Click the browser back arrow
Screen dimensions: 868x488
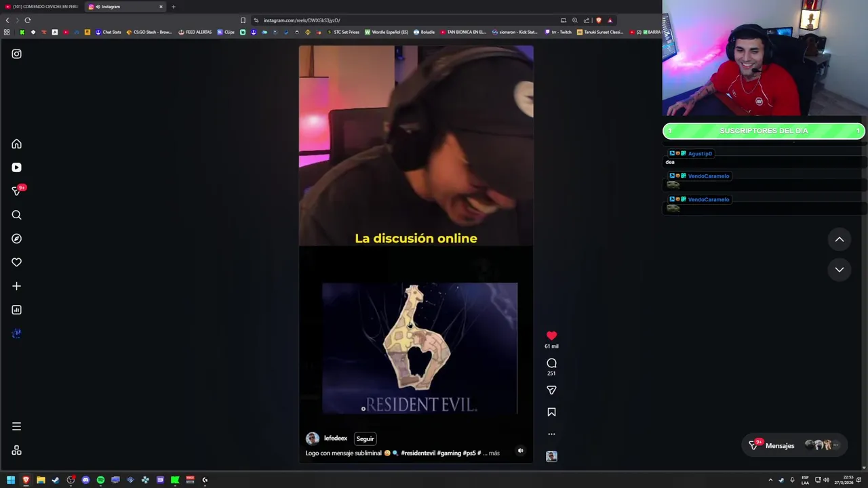[7, 20]
